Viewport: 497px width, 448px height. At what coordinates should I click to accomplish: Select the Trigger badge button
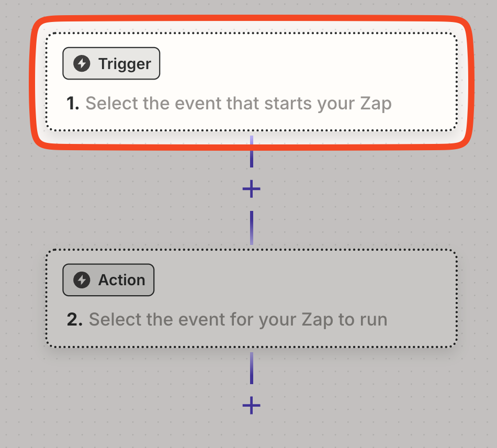(x=111, y=64)
